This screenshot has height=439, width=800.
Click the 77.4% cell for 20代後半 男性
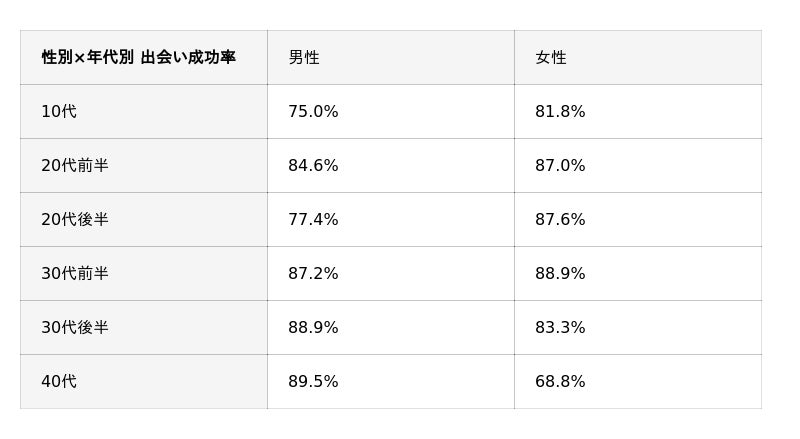(x=313, y=220)
